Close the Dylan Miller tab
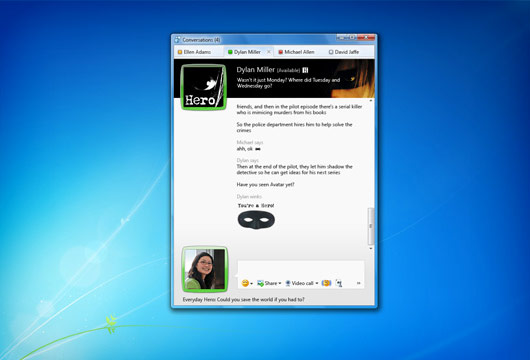 [x=269, y=52]
